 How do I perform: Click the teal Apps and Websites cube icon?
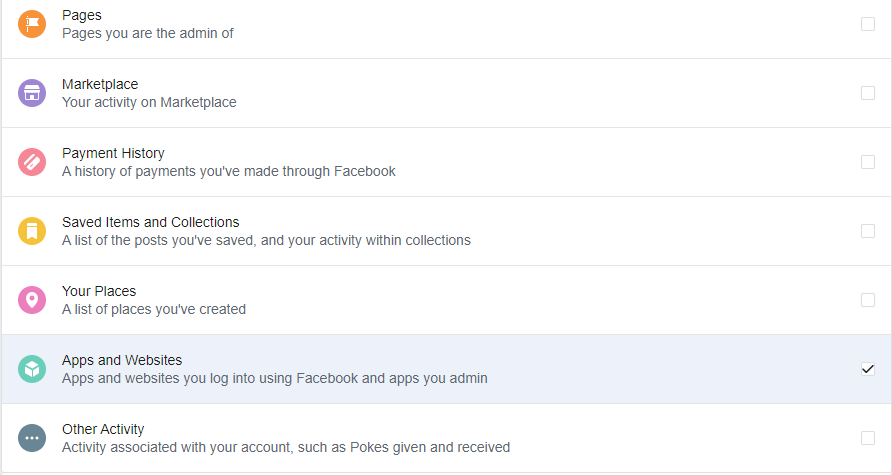tap(32, 369)
